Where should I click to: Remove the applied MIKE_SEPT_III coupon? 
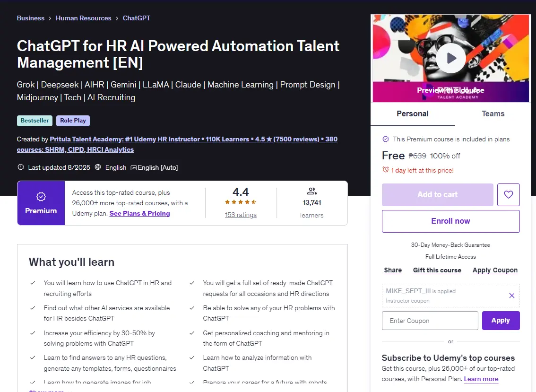point(511,296)
